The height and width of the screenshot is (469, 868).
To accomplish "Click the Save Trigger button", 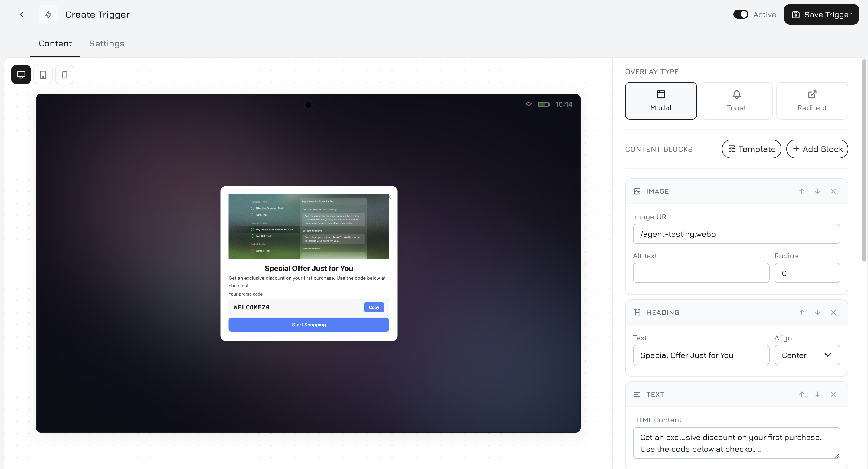I will point(821,14).
